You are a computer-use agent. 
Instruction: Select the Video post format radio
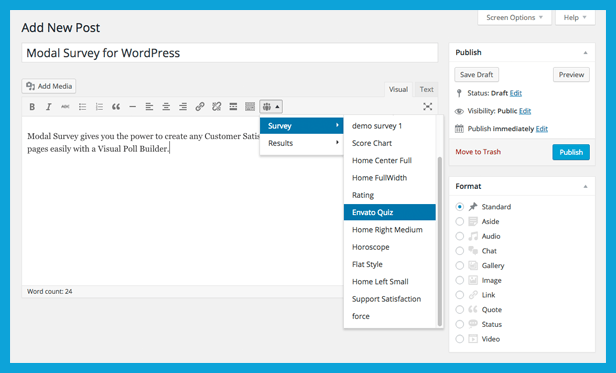[x=459, y=339]
